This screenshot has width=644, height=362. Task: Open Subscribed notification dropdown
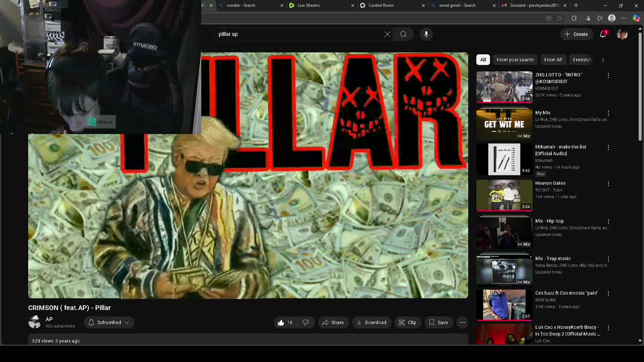pos(109,322)
